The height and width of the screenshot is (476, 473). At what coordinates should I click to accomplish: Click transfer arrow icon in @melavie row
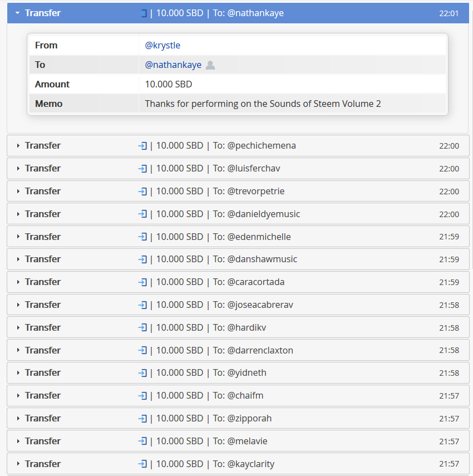point(142,441)
